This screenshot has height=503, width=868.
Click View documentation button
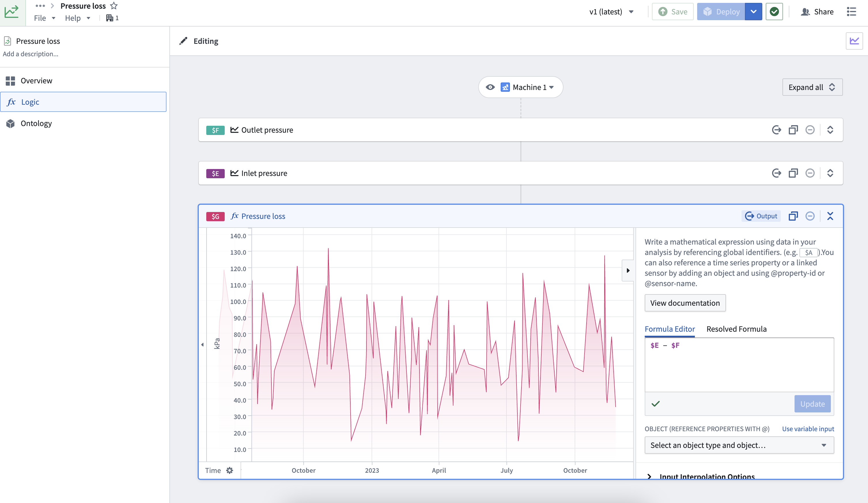[685, 303]
